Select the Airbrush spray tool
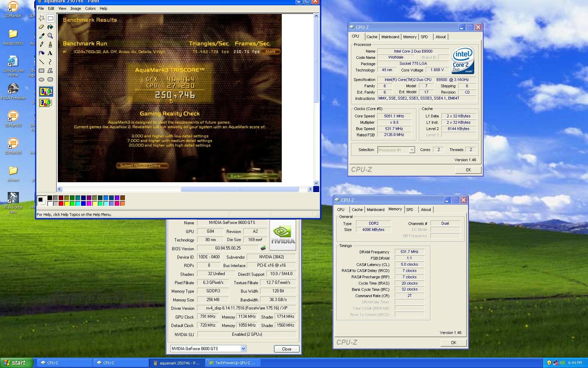Viewport: 588px width, 368px height. click(42, 53)
